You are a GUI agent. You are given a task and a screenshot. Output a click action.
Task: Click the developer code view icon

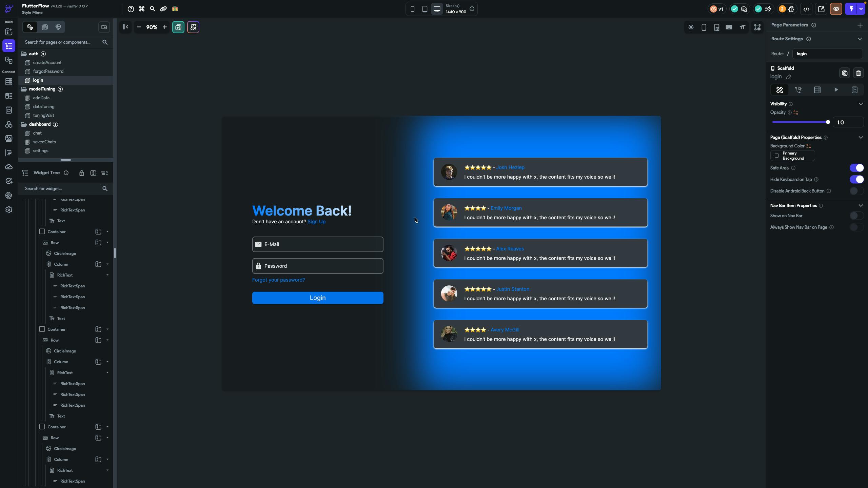tap(806, 9)
